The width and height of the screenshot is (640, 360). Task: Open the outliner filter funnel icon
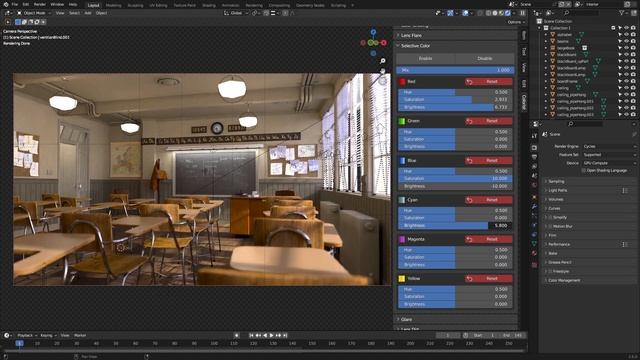pos(622,13)
